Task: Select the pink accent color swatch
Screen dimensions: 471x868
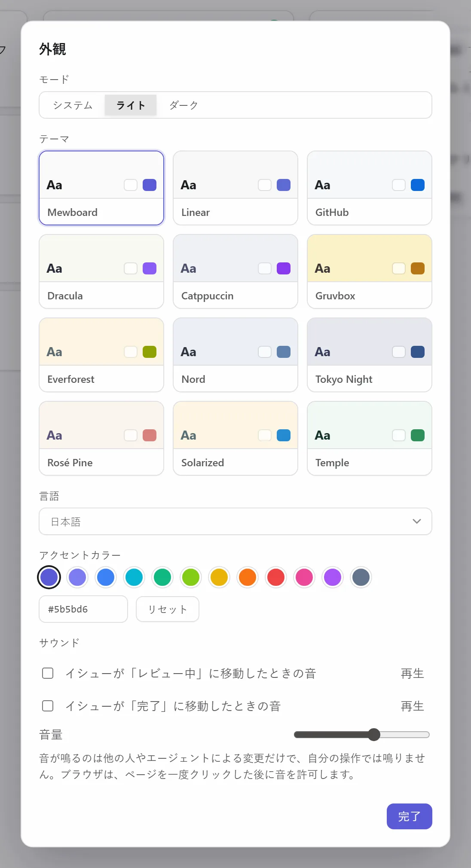Action: pyautogui.click(x=304, y=577)
